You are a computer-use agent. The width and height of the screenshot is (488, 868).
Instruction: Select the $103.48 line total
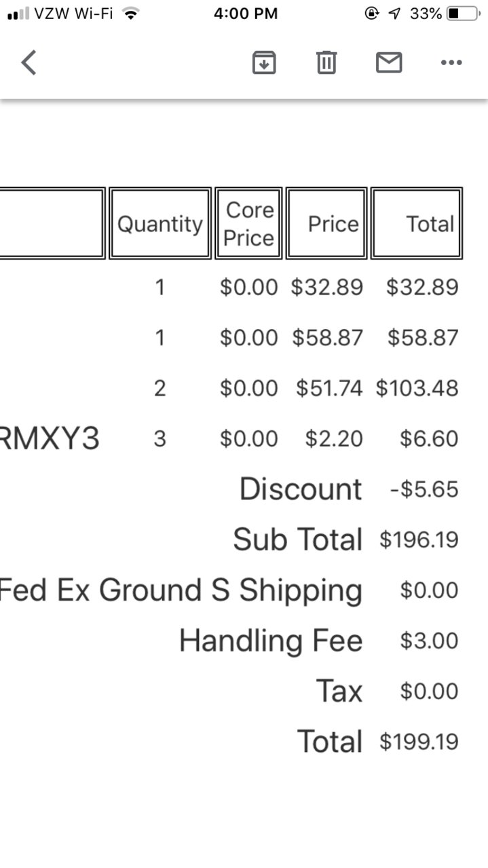pyautogui.click(x=417, y=388)
